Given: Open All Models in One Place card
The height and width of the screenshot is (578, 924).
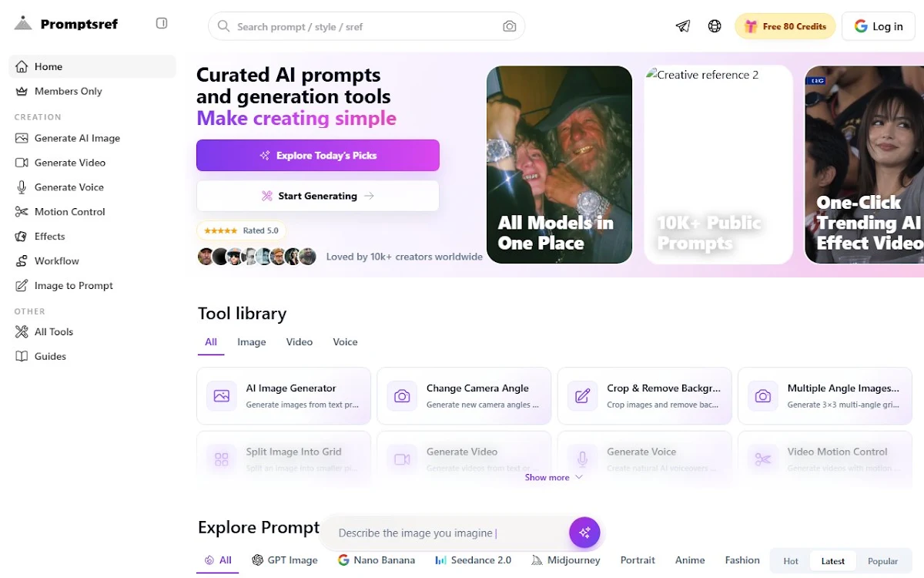Looking at the screenshot, I should coord(559,164).
